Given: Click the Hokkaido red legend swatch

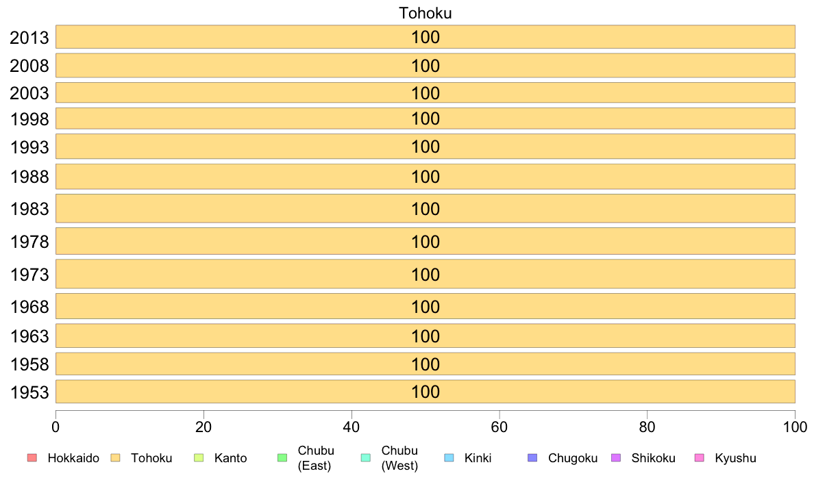Looking at the screenshot, I should [32, 458].
